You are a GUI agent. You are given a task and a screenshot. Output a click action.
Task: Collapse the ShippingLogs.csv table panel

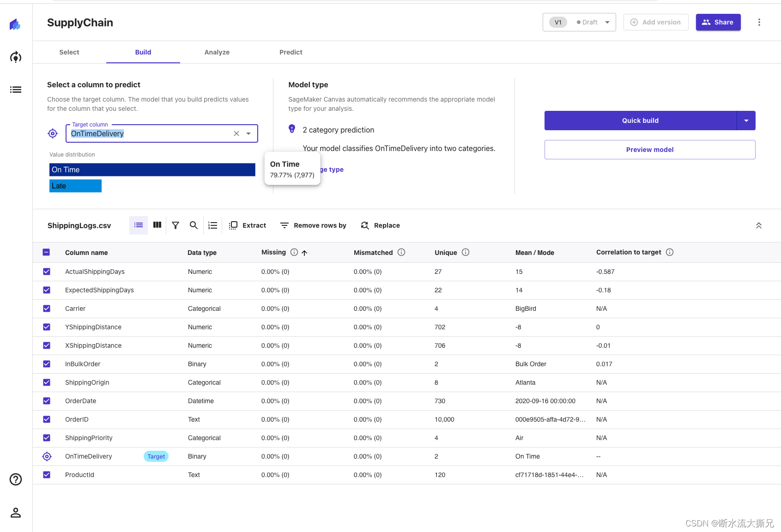pos(758,225)
